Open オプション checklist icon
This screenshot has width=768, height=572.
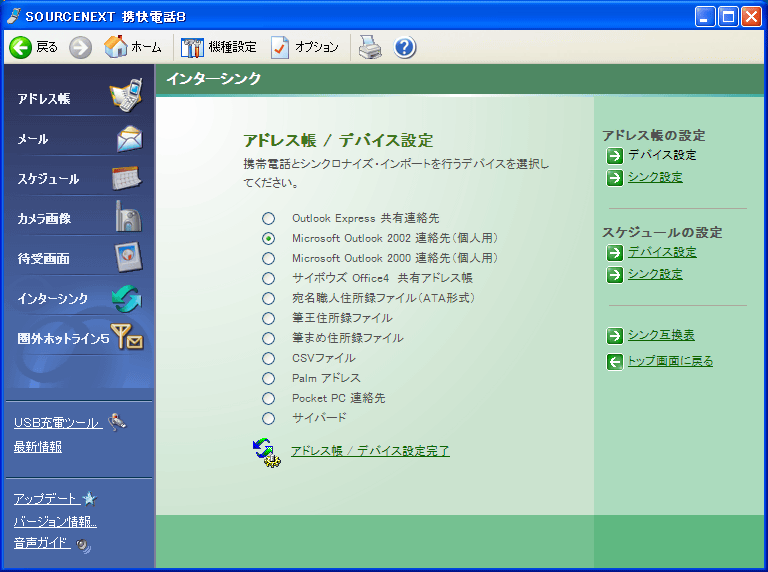pyautogui.click(x=280, y=48)
